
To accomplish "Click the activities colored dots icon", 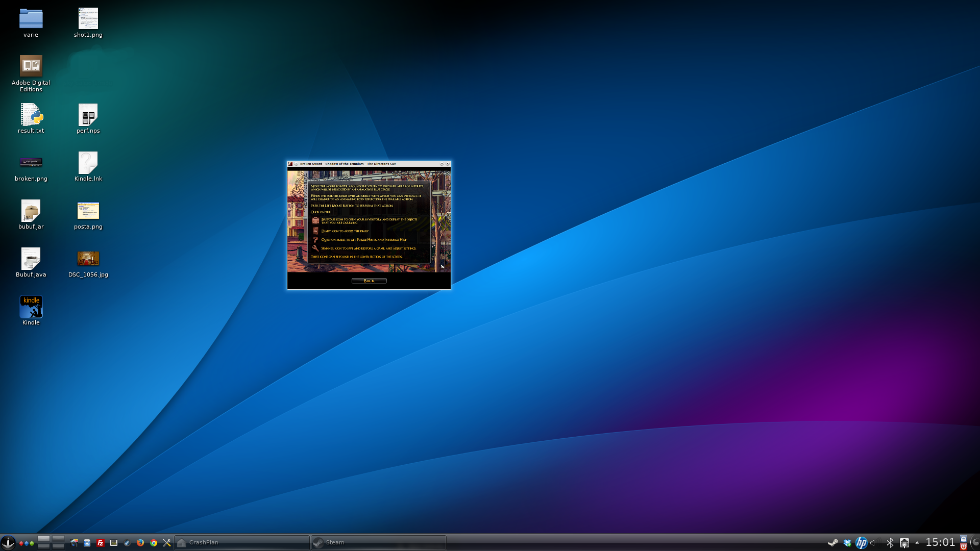I will (27, 543).
